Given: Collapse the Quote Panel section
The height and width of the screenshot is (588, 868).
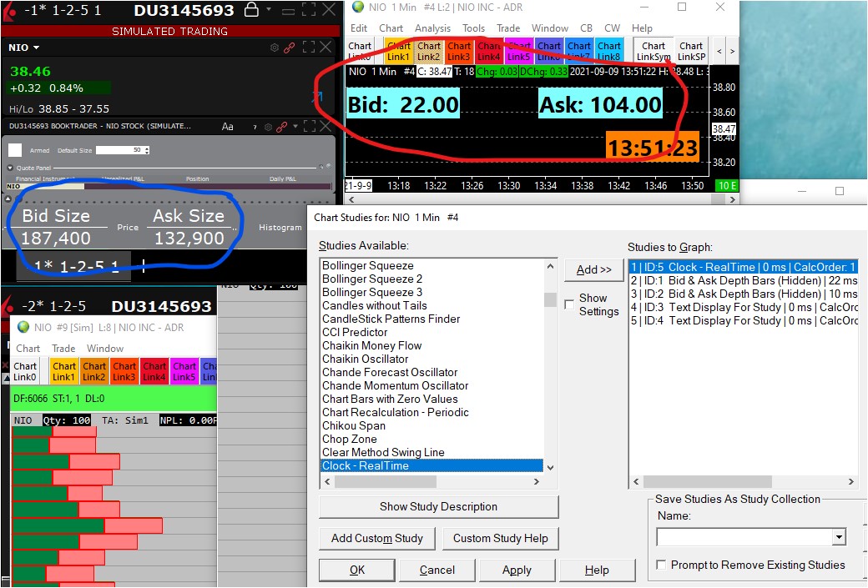Looking at the screenshot, I should [x=10, y=168].
